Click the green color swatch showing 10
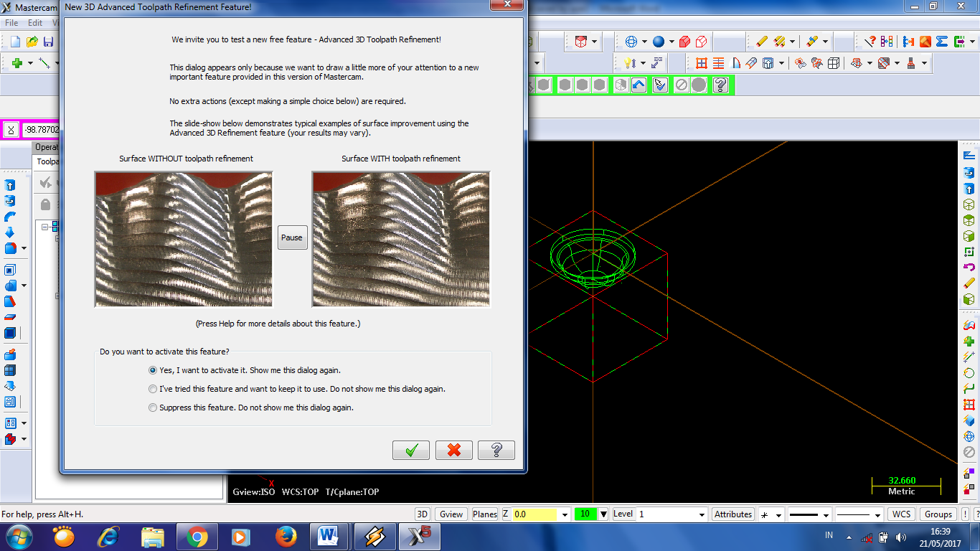This screenshot has width=980, height=551. click(x=585, y=514)
